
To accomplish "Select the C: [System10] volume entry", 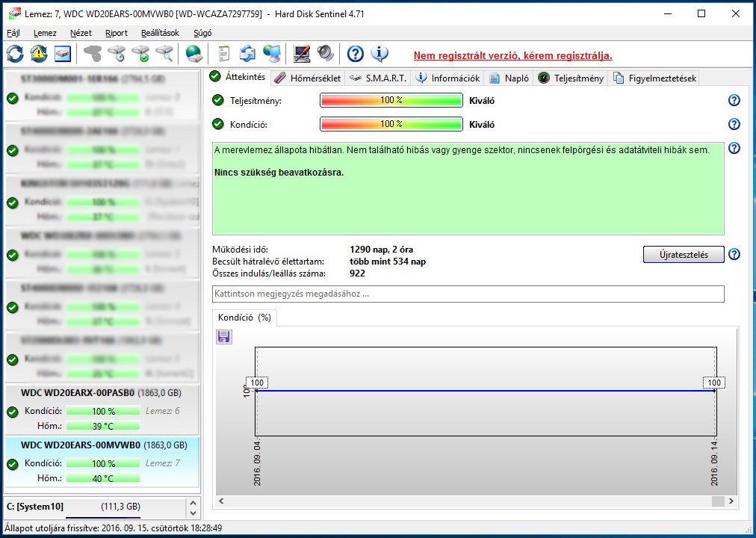I will (94, 507).
